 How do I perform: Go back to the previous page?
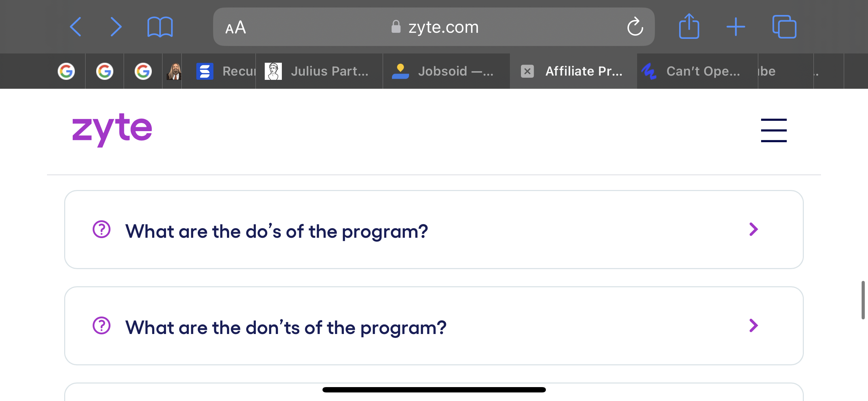coord(76,27)
